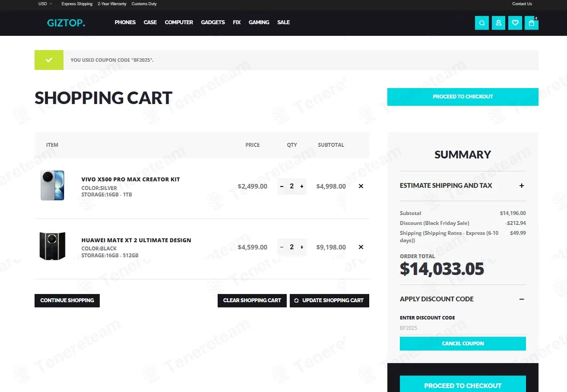The width and height of the screenshot is (567, 392).
Task: Open the Gaming menu
Action: tap(259, 22)
